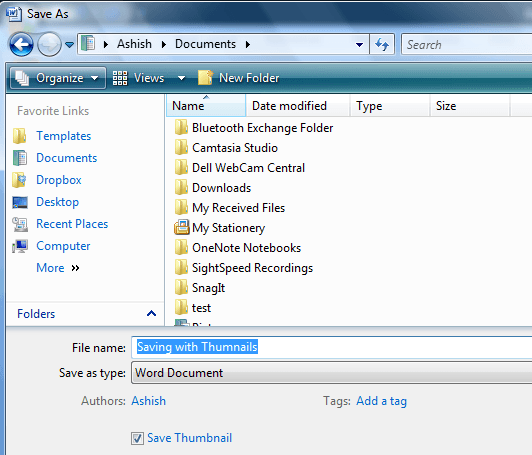Image resolution: width=532 pixels, height=455 pixels.
Task: Select Ashish in the address path
Action: coord(134,44)
